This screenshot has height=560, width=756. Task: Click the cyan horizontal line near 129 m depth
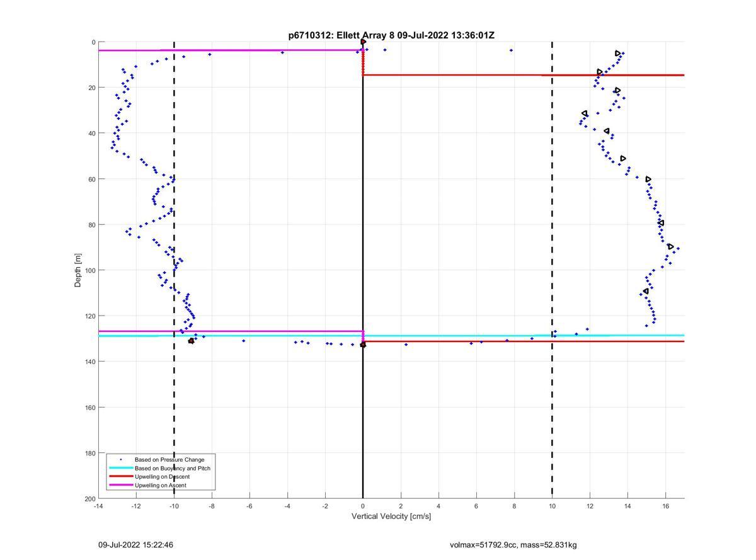(x=391, y=336)
